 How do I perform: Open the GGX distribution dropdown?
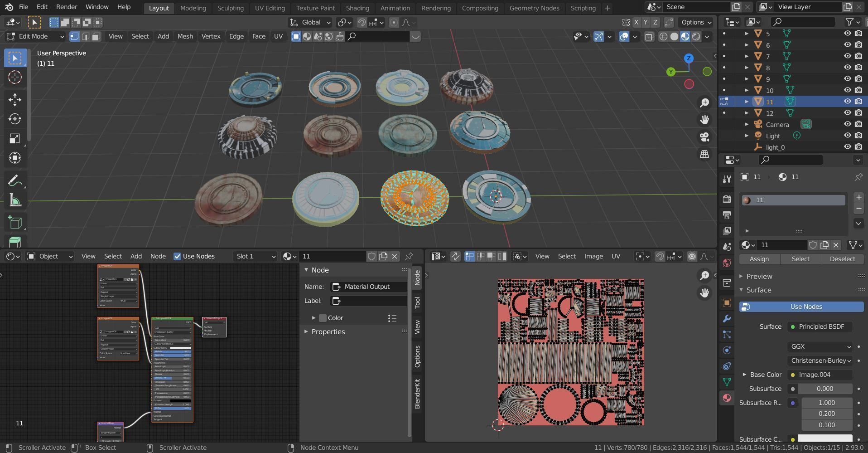coord(820,346)
